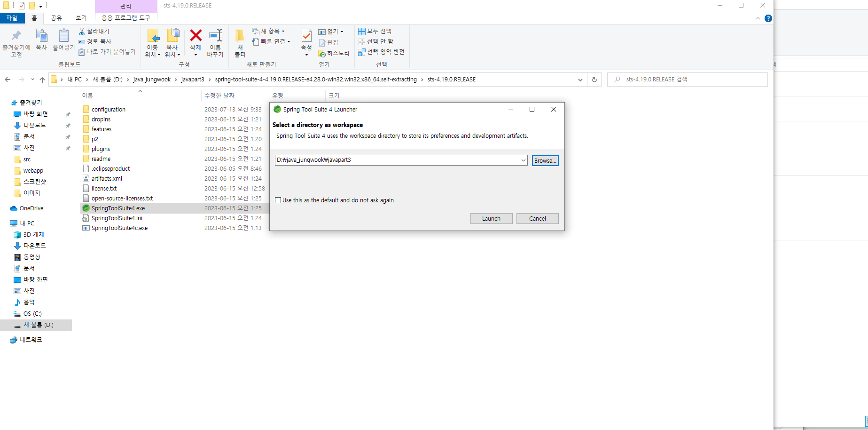This screenshot has height=430, width=868.
Task: Click java_jungwook in address breadcrumb
Action: pos(152,80)
